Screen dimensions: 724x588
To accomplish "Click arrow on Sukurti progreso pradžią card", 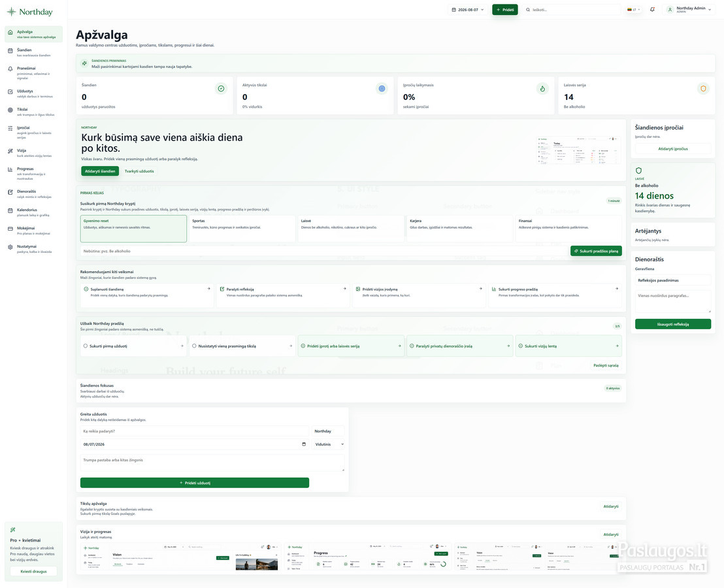I will [617, 289].
